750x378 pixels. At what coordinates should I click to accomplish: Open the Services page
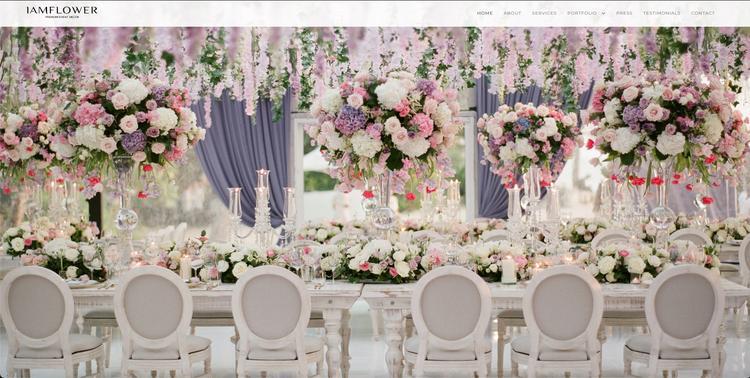544,13
